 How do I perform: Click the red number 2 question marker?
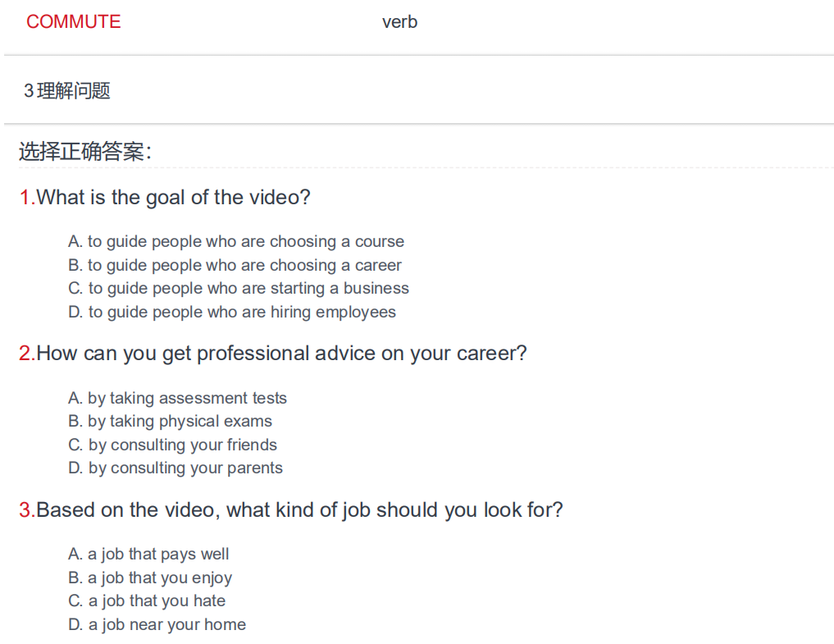pos(26,354)
